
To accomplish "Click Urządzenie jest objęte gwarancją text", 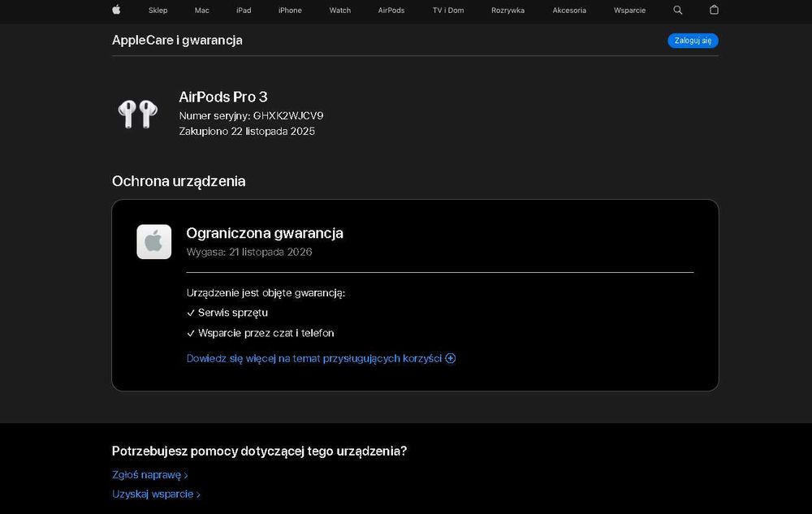I will pos(266,293).
